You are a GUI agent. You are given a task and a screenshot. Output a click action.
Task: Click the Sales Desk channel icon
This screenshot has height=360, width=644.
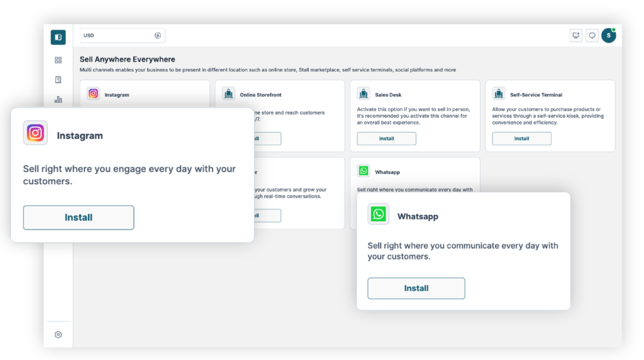point(364,94)
